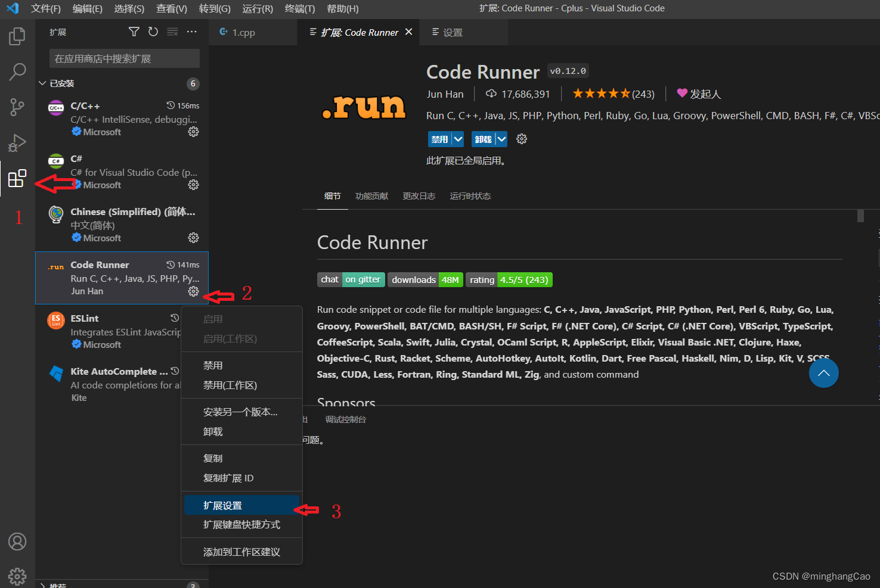Image resolution: width=880 pixels, height=588 pixels.
Task: Expand the 卸载 button dropdown arrow
Action: 501,139
